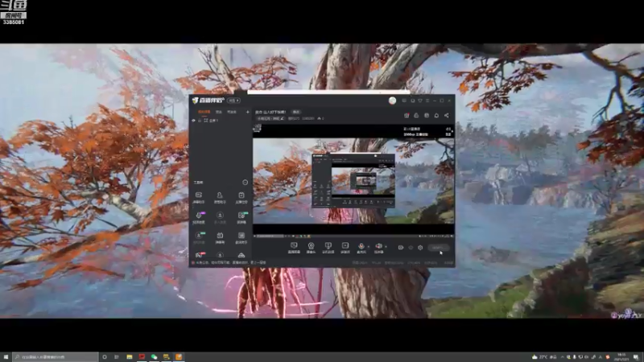Open the menu lines icon in title bar
The height and width of the screenshot is (362, 644).
point(427,101)
